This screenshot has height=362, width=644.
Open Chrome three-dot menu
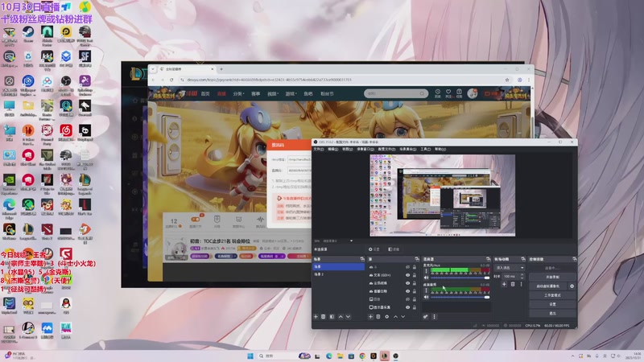529,80
